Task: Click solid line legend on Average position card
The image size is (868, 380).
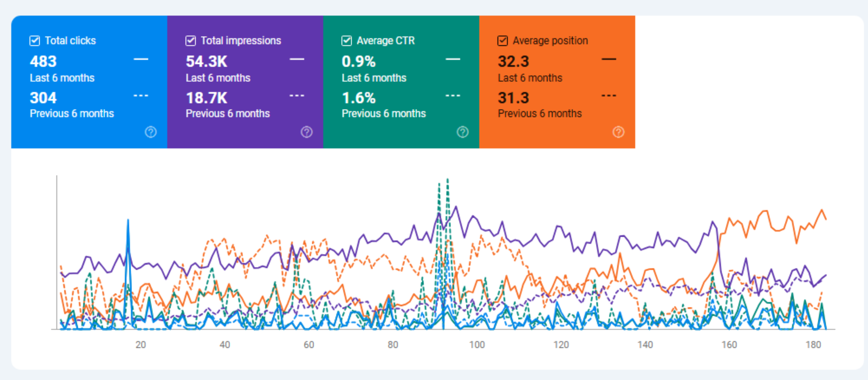Action: coord(609,59)
